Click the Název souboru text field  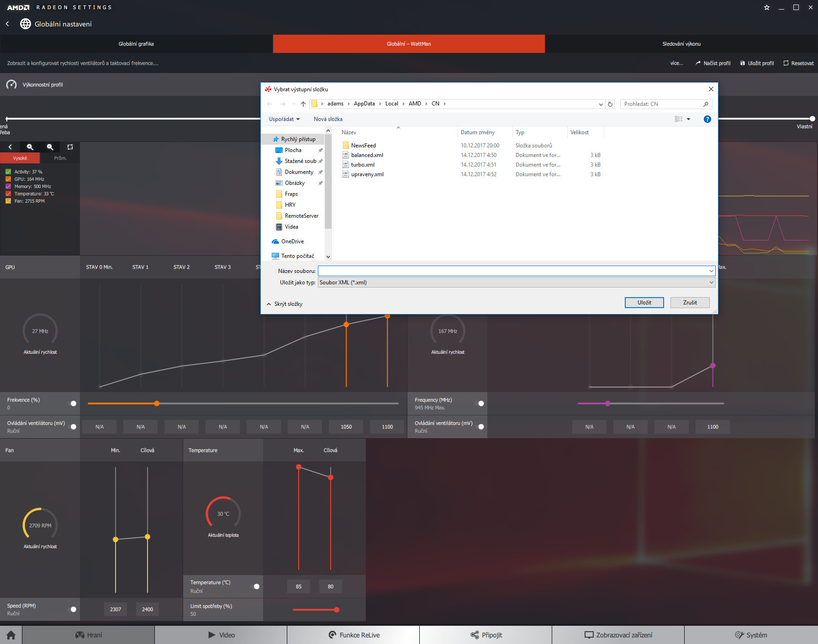tap(513, 271)
